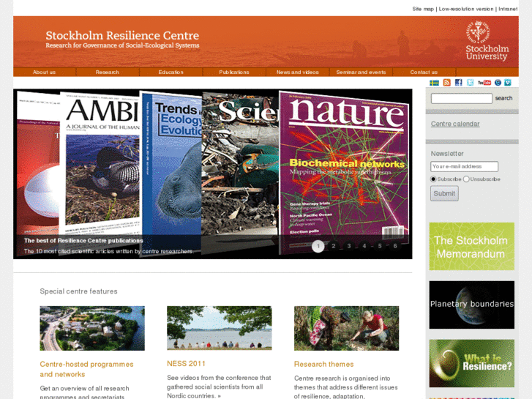Viewport: 532px width, 399px height.
Task: Click the Stockholm University logo
Action: 487,41
